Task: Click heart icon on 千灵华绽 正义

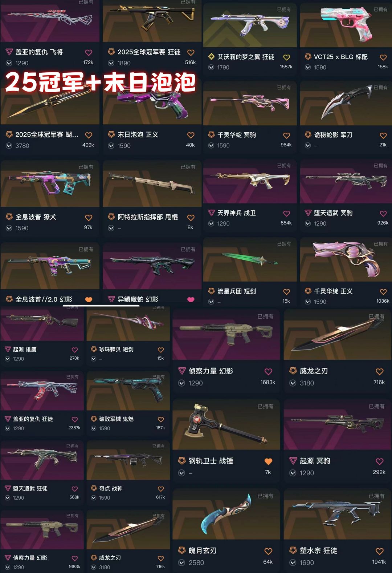Action: pos(383,292)
